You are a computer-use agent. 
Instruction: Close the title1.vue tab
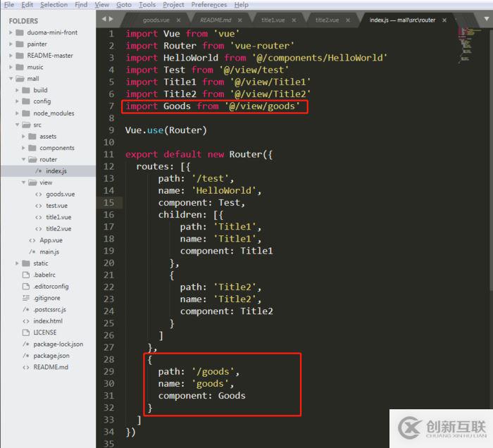point(294,20)
